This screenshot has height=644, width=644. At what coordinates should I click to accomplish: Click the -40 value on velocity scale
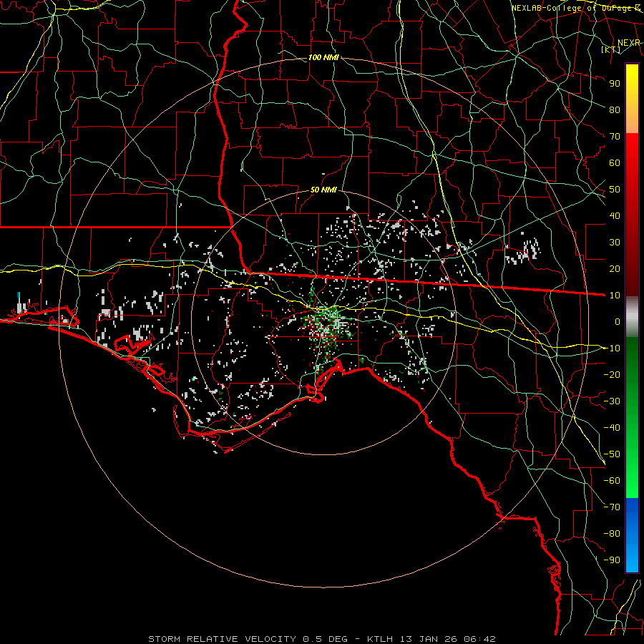tap(612, 428)
